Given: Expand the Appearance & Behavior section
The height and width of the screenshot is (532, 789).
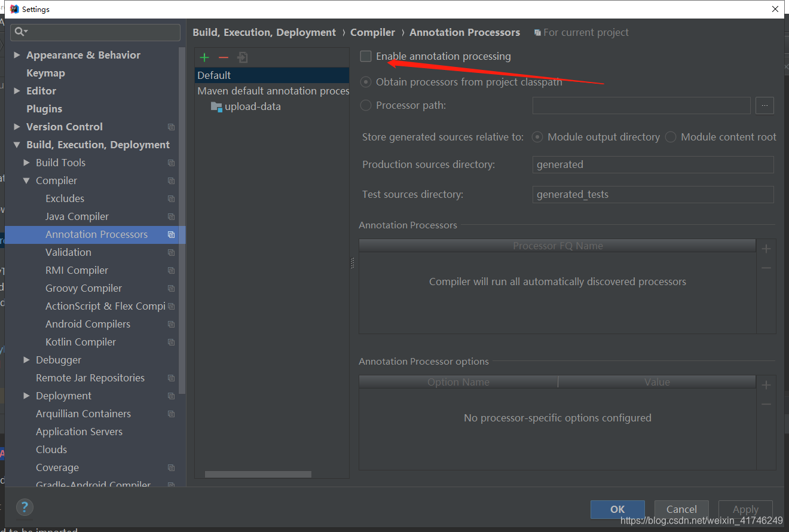Looking at the screenshot, I should pos(17,54).
